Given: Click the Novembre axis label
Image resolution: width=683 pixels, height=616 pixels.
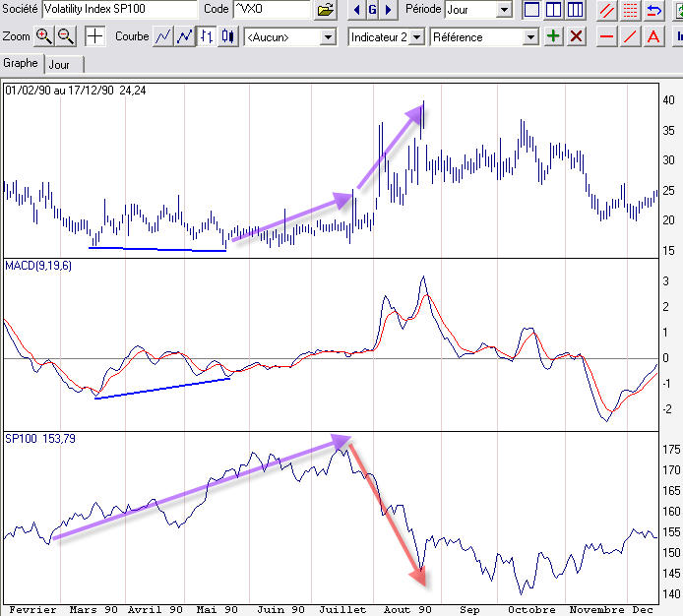Looking at the screenshot, I should (x=596, y=609).
